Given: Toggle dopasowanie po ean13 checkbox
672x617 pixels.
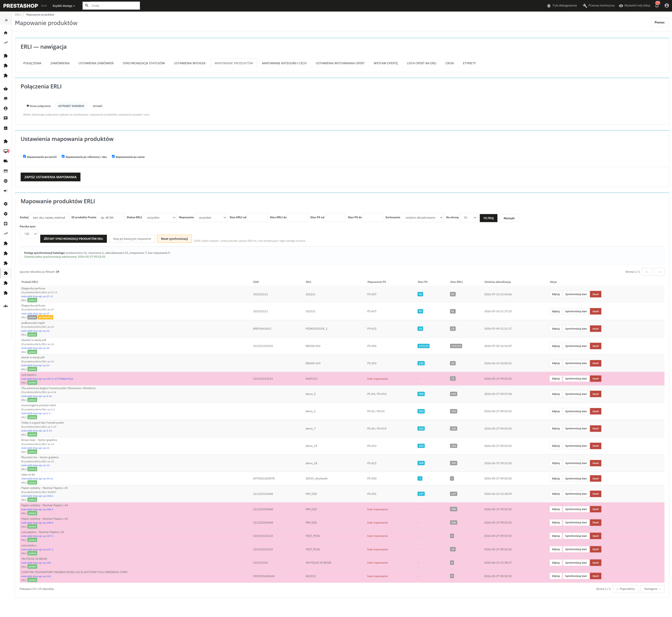Looking at the screenshot, I should [x=24, y=156].
